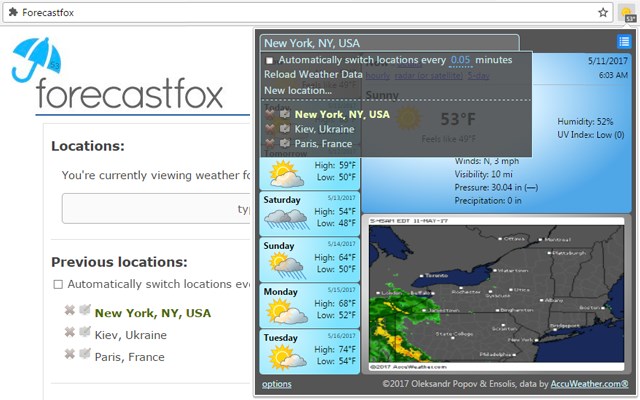Delete Paris, France from Previous locations page list
This screenshot has height=400, width=640.
tap(70, 353)
